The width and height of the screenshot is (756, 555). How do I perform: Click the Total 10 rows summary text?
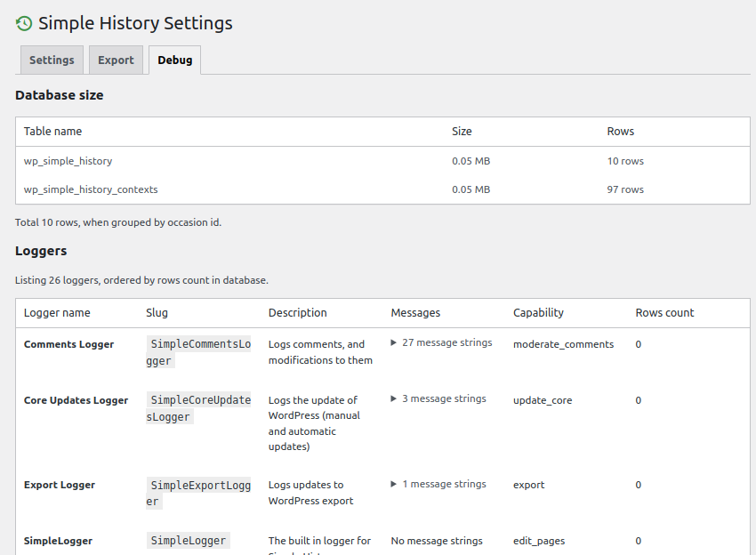pos(118,222)
